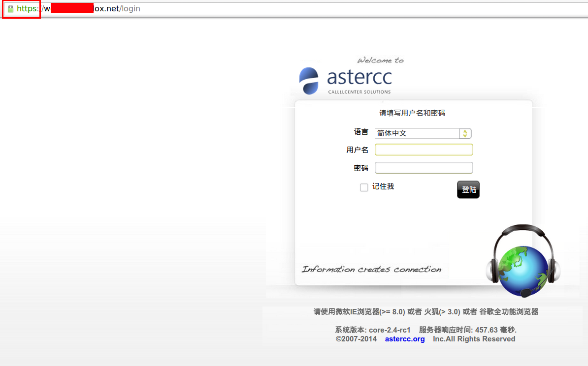Click the astercc brand name text

[x=359, y=77]
